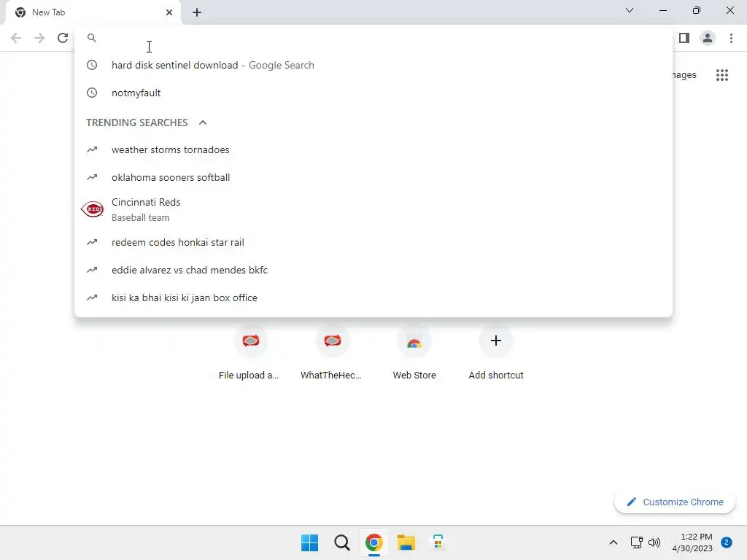Collapse the Trending Searches section
Viewport: 747px width, 560px height.
pyautogui.click(x=203, y=122)
